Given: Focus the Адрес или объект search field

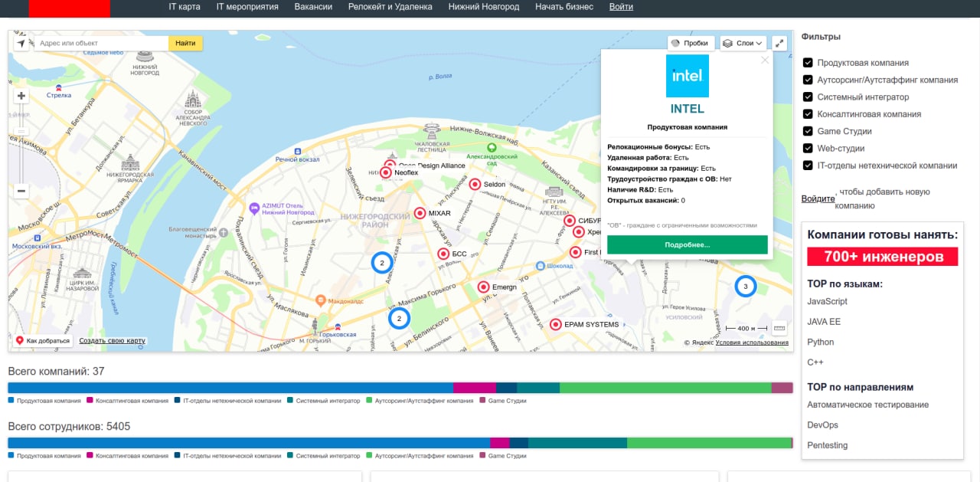Looking at the screenshot, I should [x=100, y=44].
